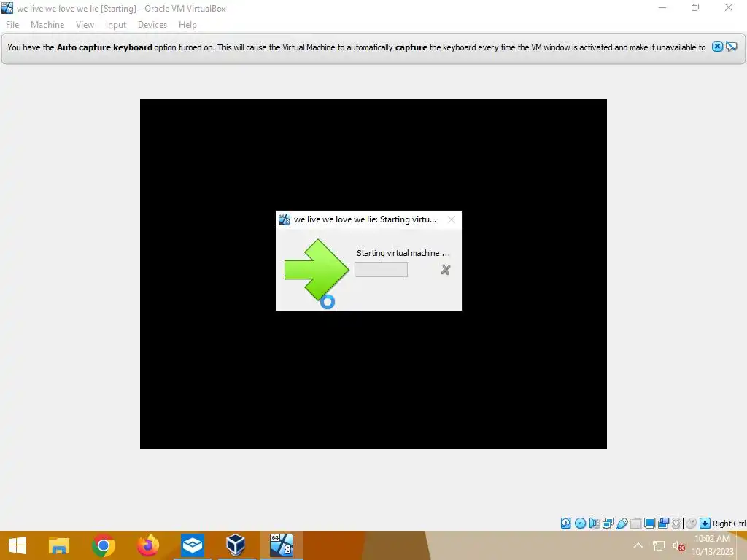The image size is (747, 560).
Task: Switch to the VirtualBox Manager taskbar icon
Action: coord(236,545)
